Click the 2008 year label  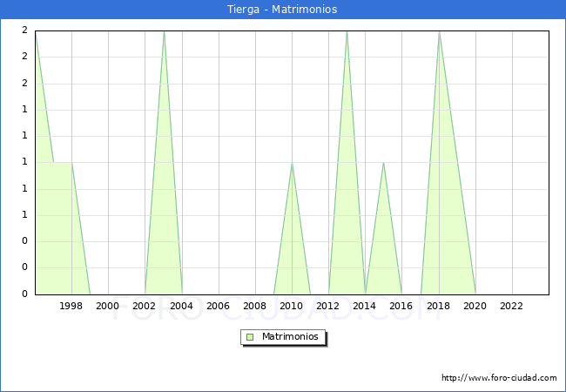tap(254, 306)
